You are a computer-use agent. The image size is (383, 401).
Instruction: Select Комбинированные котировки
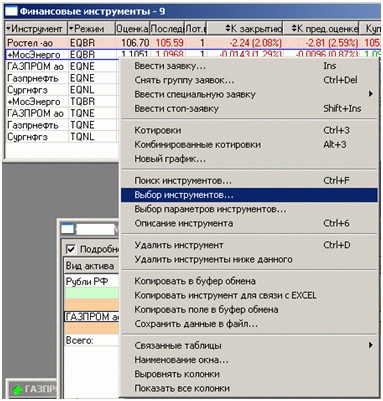point(249,144)
